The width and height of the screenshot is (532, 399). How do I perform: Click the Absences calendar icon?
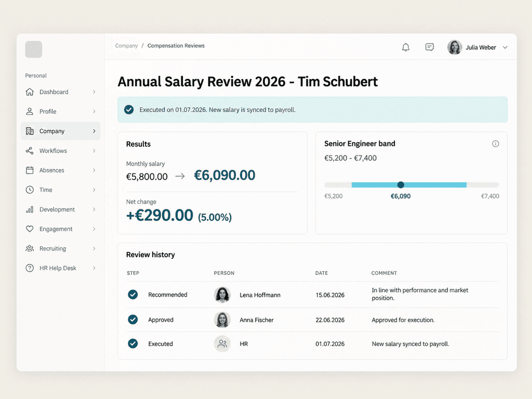click(30, 170)
